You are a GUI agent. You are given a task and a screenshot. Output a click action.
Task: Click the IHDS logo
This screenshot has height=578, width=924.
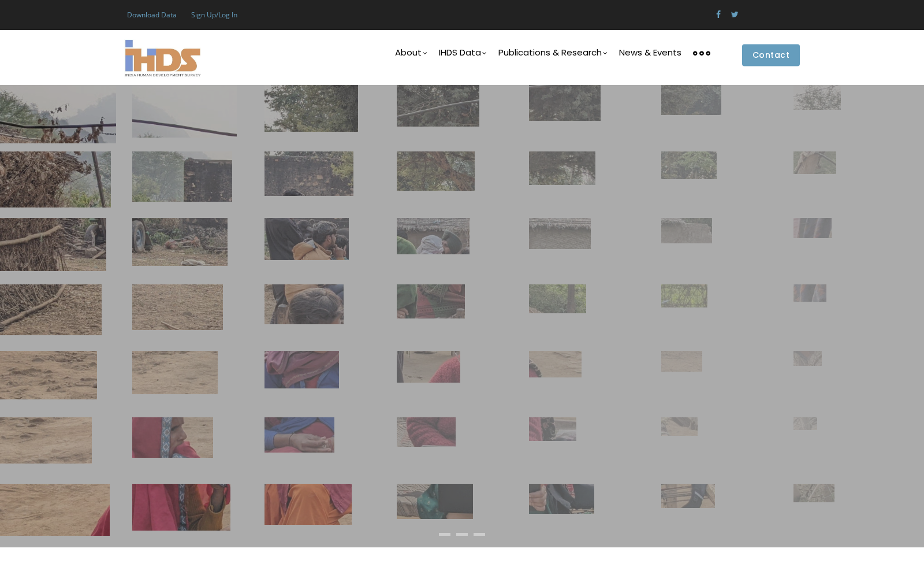[x=163, y=58]
